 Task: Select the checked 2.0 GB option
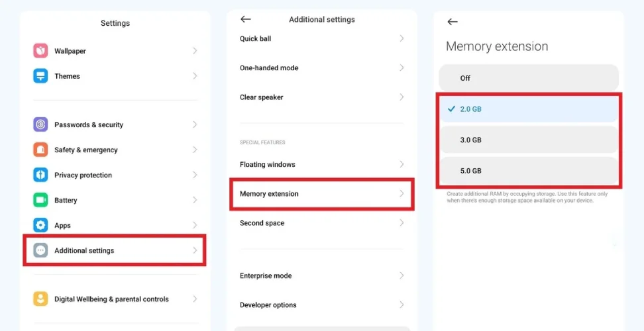[x=528, y=109]
